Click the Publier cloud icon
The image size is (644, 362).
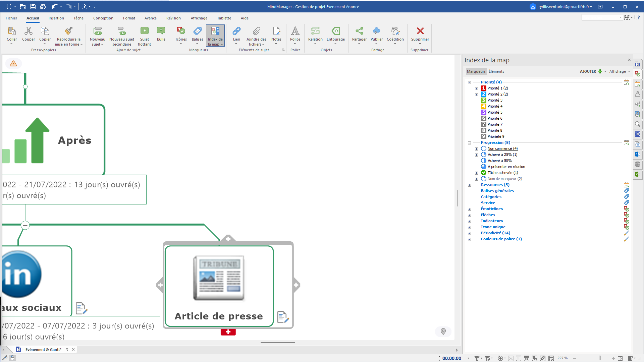point(376,31)
